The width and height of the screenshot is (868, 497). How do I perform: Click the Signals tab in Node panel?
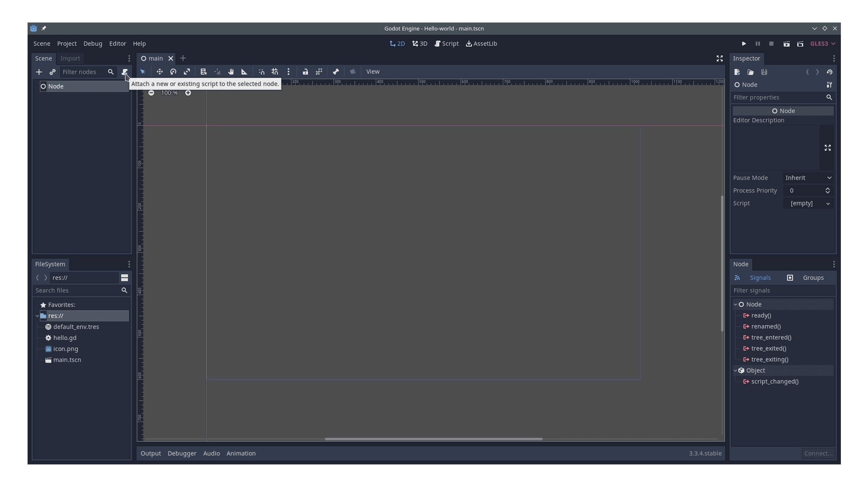[x=760, y=278]
